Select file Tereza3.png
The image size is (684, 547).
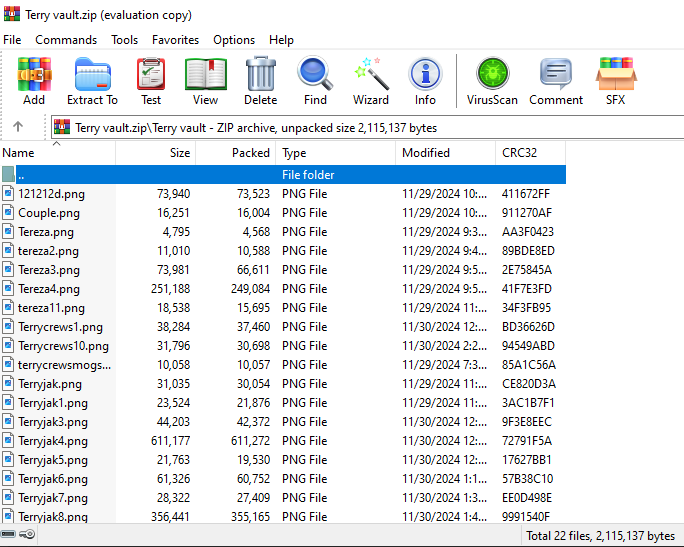[49, 270]
